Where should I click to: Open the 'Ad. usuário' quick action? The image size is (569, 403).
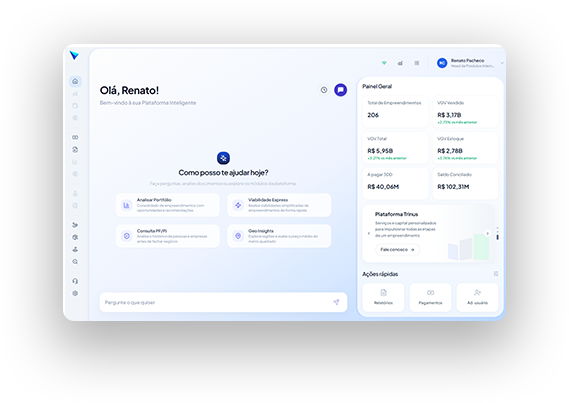point(477,297)
